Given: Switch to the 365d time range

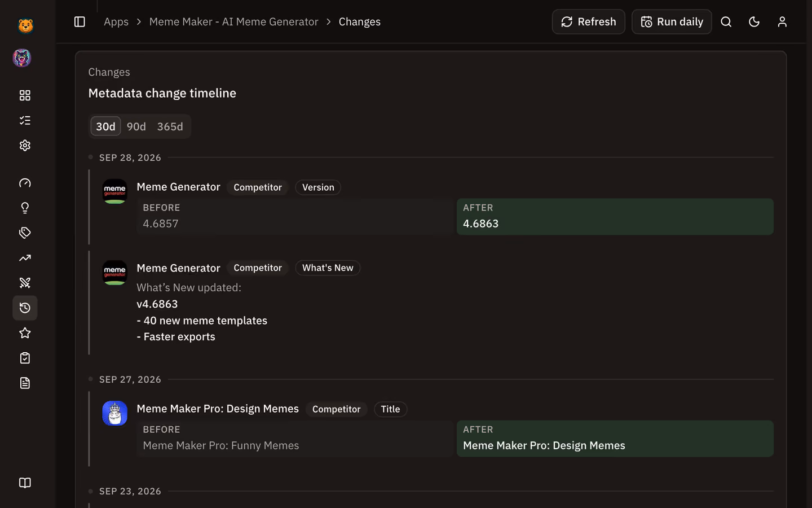Looking at the screenshot, I should tap(170, 126).
